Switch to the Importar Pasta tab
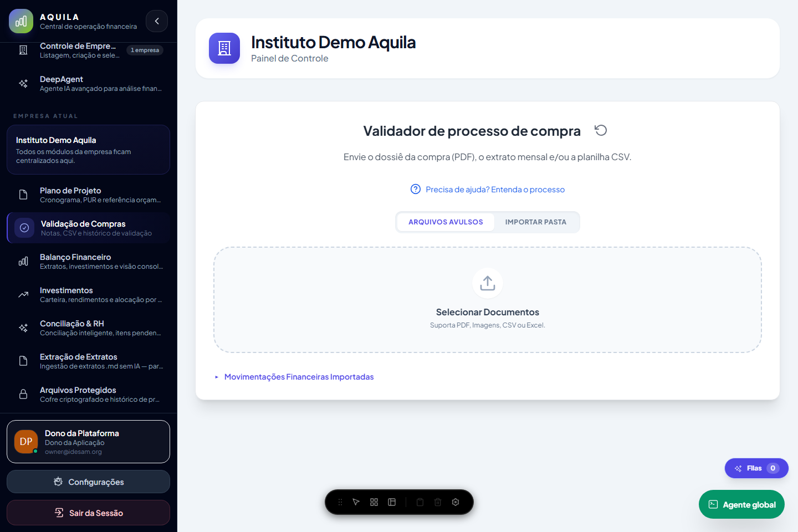798x532 pixels. (x=536, y=222)
